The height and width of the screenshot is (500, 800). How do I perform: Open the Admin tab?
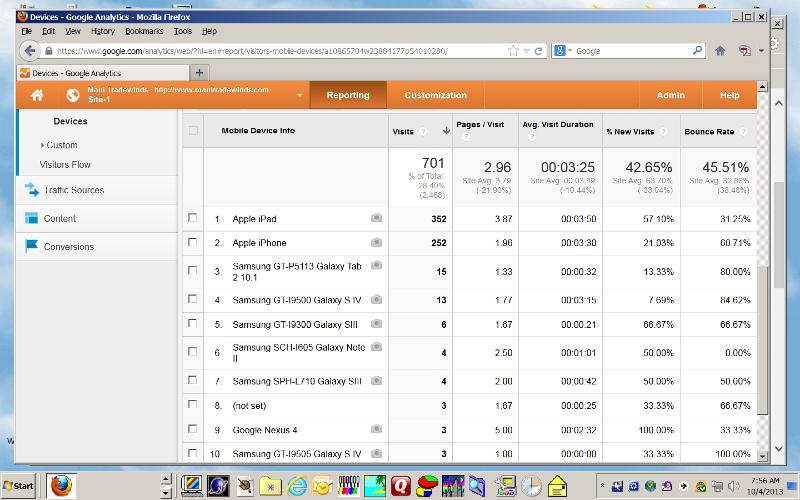670,95
